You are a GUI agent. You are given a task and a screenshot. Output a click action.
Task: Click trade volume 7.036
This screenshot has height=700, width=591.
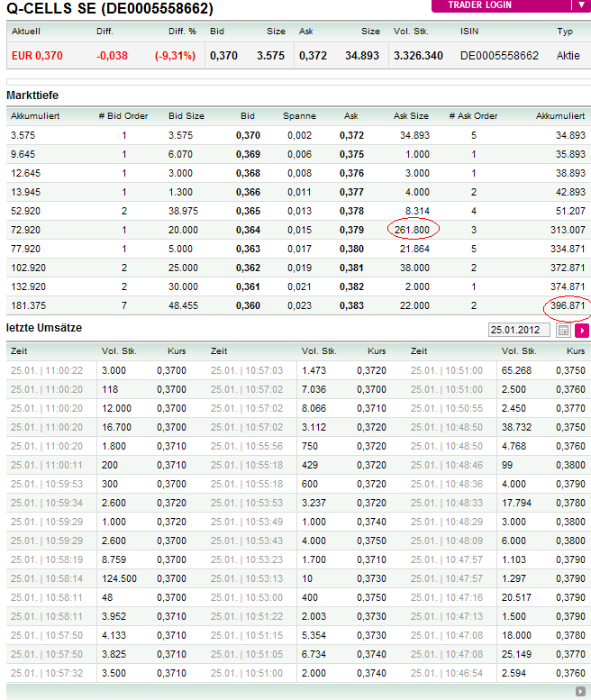(x=314, y=389)
